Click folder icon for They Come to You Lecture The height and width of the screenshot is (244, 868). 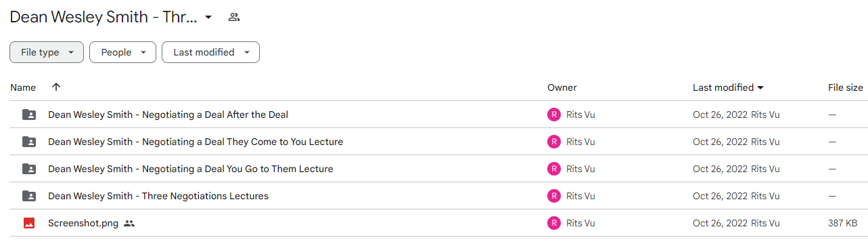coord(29,142)
